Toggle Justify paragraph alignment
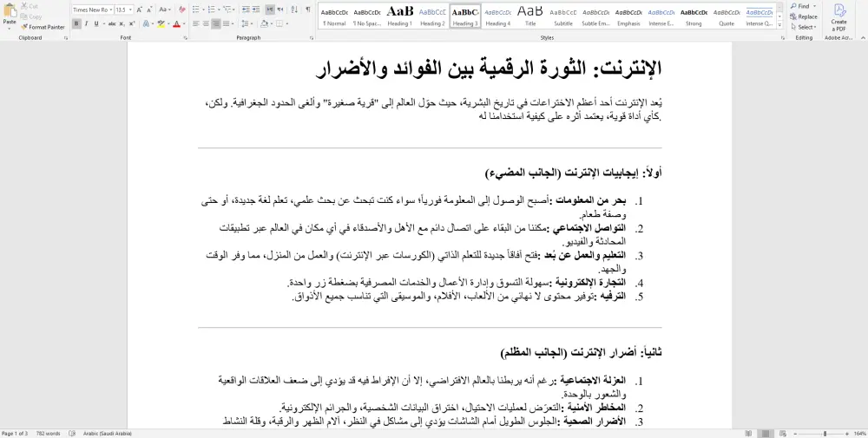Image resolution: width=868 pixels, height=438 pixels. tap(226, 23)
